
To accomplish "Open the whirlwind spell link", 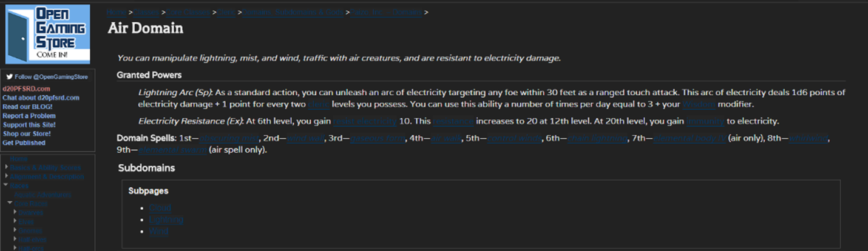I will click(x=810, y=138).
